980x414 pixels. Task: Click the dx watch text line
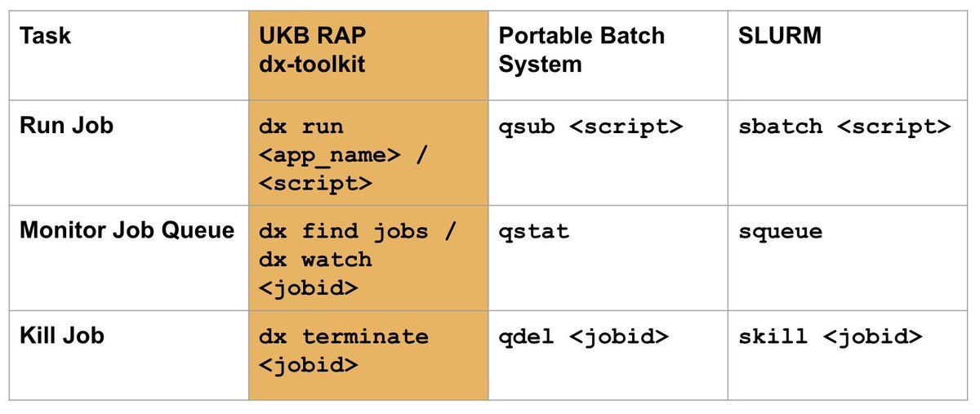coord(315,260)
